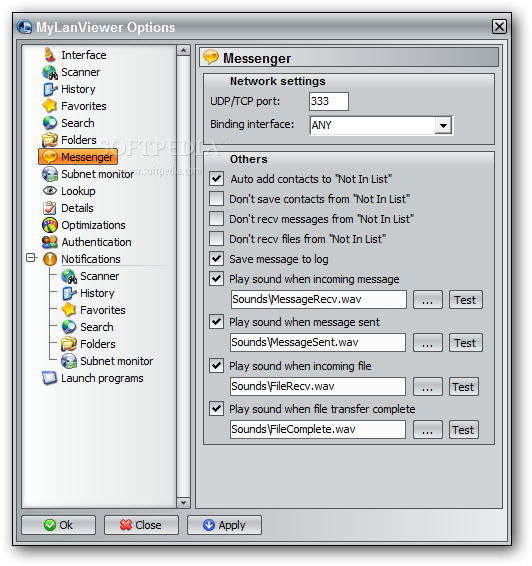Click the Sounds\MessageSent.wav path field

318,342
